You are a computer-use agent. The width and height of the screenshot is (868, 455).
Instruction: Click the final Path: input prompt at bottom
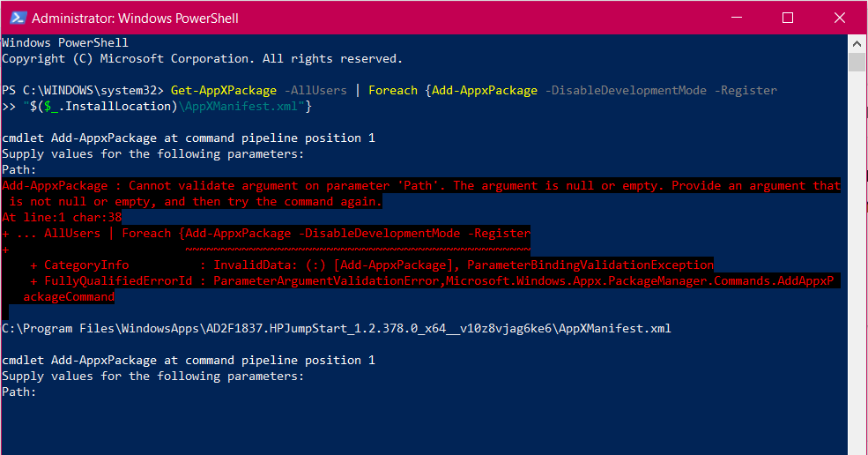click(x=19, y=392)
